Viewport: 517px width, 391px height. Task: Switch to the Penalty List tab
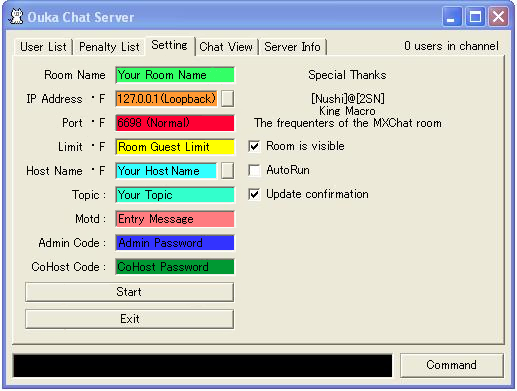(109, 47)
